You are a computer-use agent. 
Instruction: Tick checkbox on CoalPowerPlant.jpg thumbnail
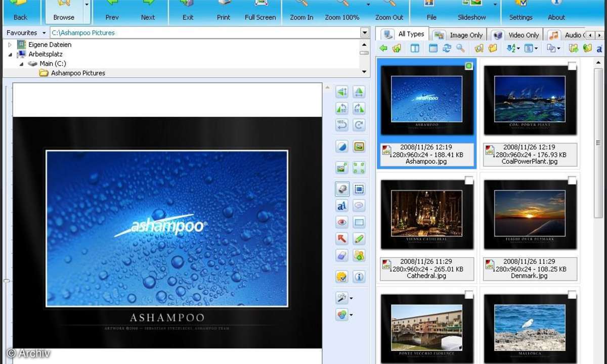(x=572, y=66)
